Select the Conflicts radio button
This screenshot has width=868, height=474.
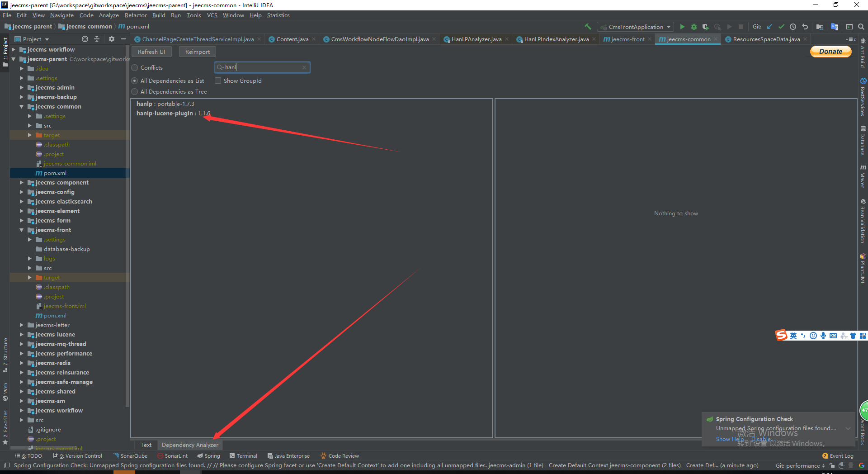[135, 68]
